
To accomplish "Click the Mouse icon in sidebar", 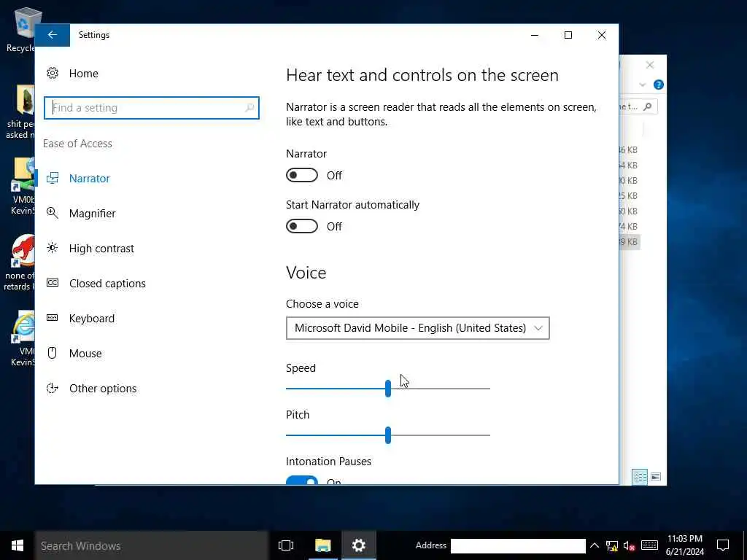I will [x=53, y=353].
